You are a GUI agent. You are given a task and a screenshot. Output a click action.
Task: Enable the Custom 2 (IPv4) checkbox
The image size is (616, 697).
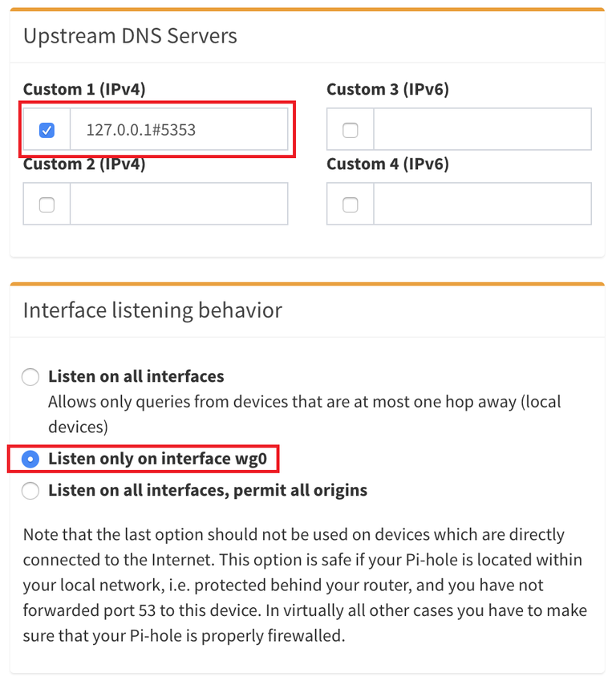point(46,203)
